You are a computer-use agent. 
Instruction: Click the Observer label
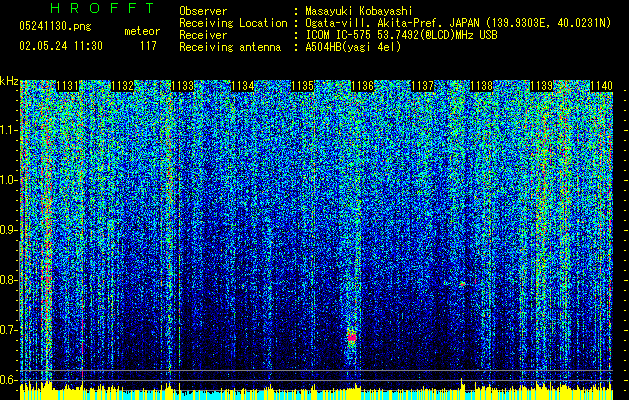(203, 11)
